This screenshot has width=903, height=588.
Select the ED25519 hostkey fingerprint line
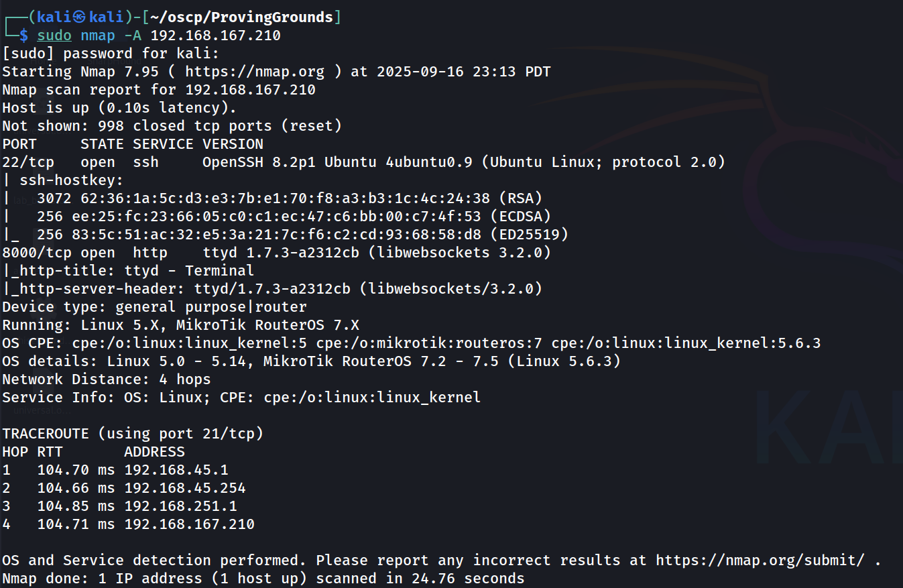pos(302,235)
